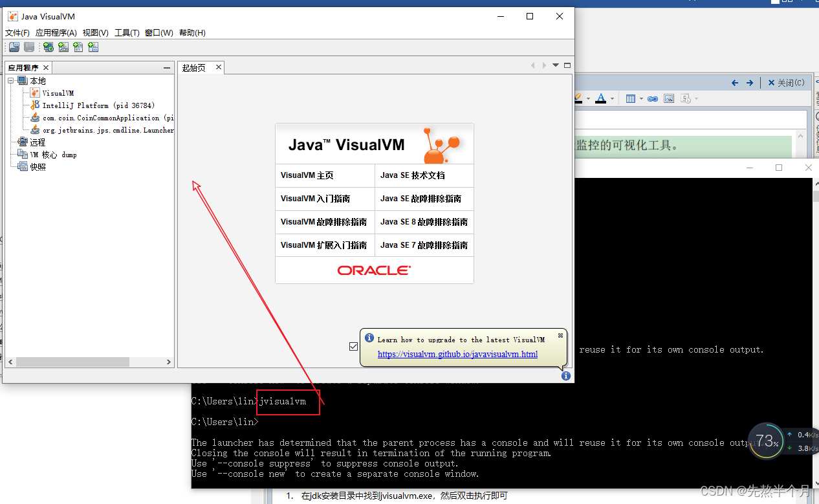The height and width of the screenshot is (504, 819).
Task: Minimize the 应用程序 panel
Action: click(167, 67)
